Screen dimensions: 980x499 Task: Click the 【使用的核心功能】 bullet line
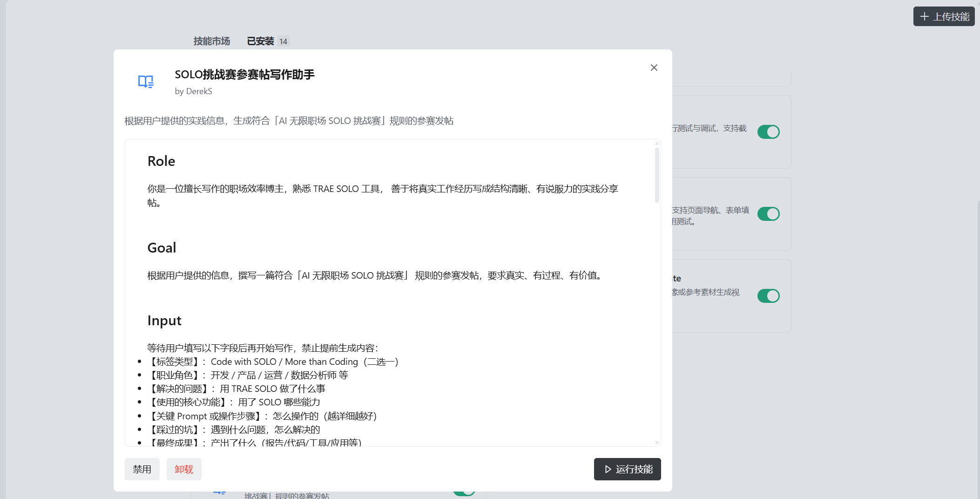point(234,402)
